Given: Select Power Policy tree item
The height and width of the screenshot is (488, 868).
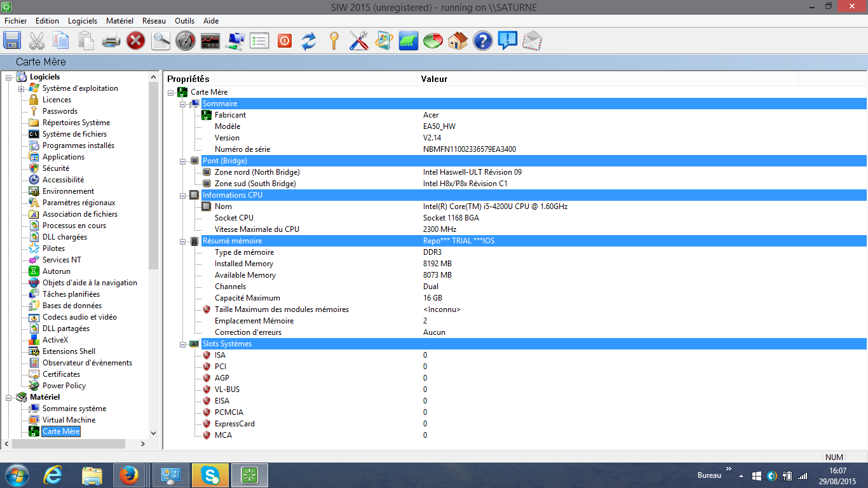Looking at the screenshot, I should click(64, 386).
